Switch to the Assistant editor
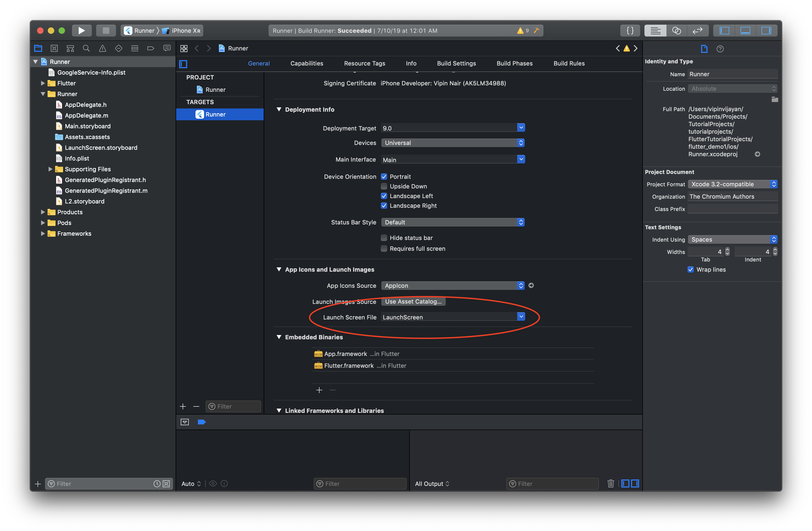The image size is (812, 531). tap(677, 31)
